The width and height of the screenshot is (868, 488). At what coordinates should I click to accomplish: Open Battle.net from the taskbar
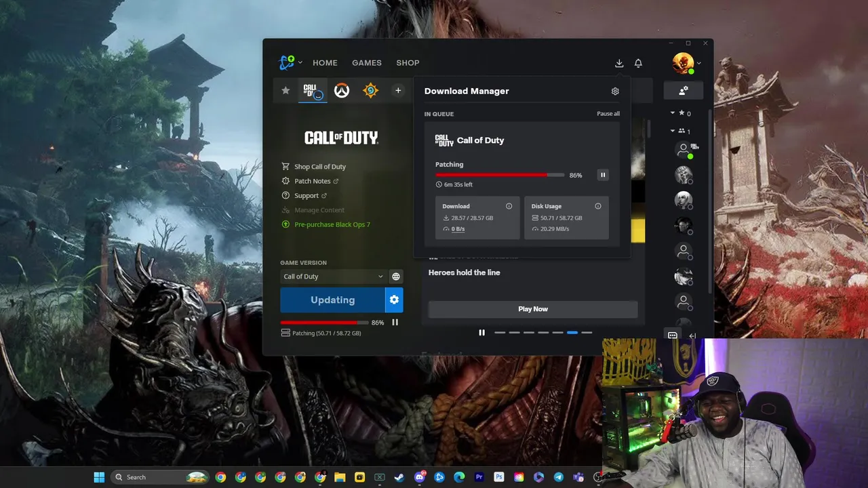tap(439, 477)
